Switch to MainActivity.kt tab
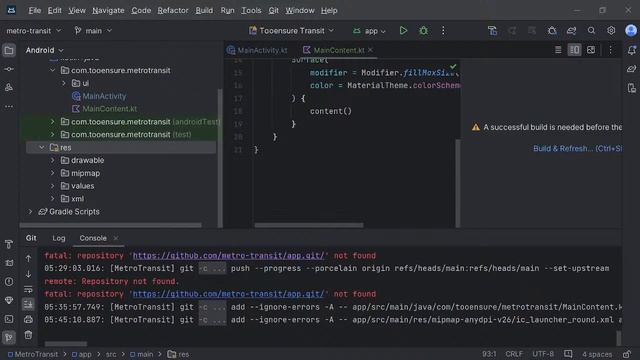 258,50
